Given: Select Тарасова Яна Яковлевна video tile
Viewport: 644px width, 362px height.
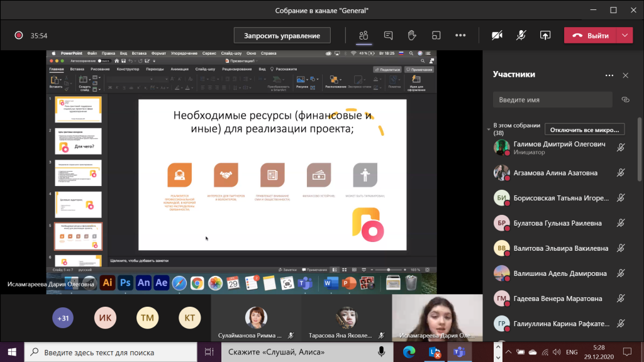Looking at the screenshot, I should pyautogui.click(x=347, y=317).
